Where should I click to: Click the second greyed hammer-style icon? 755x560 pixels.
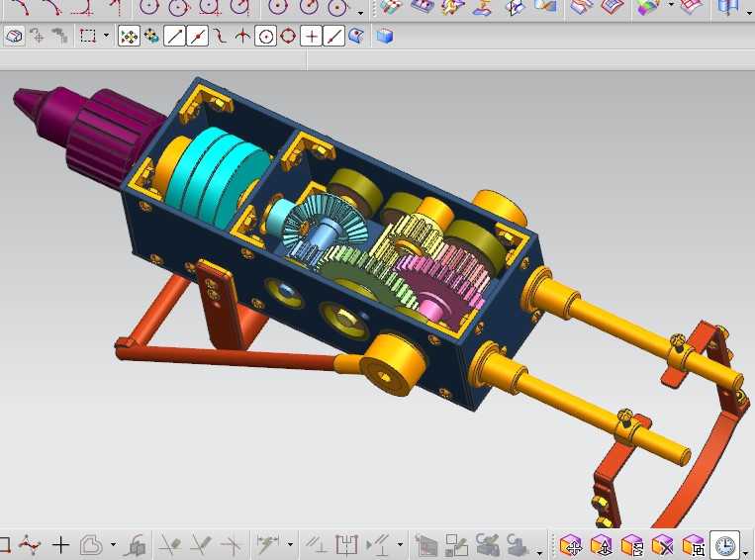point(519,545)
